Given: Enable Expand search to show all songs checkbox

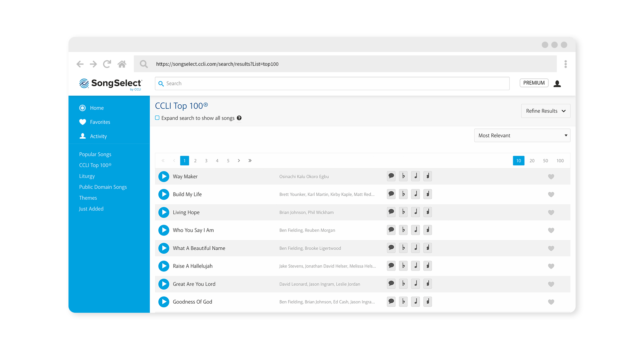Looking at the screenshot, I should (x=157, y=118).
